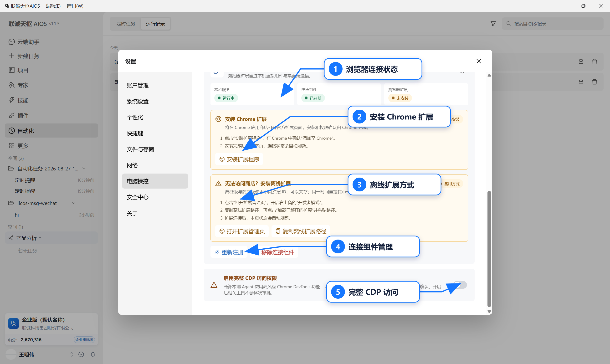Select 电脑操控 in settings menu
The image size is (610, 364).
155,181
